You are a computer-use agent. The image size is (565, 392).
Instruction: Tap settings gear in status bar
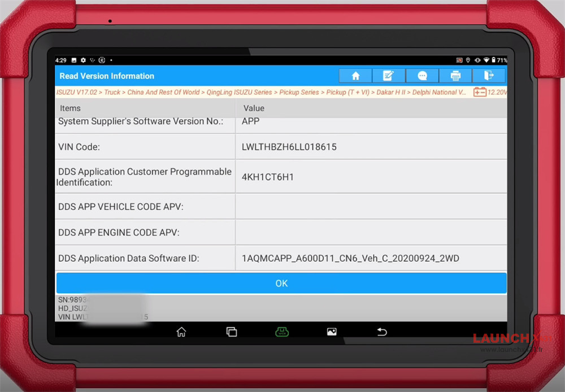83,60
